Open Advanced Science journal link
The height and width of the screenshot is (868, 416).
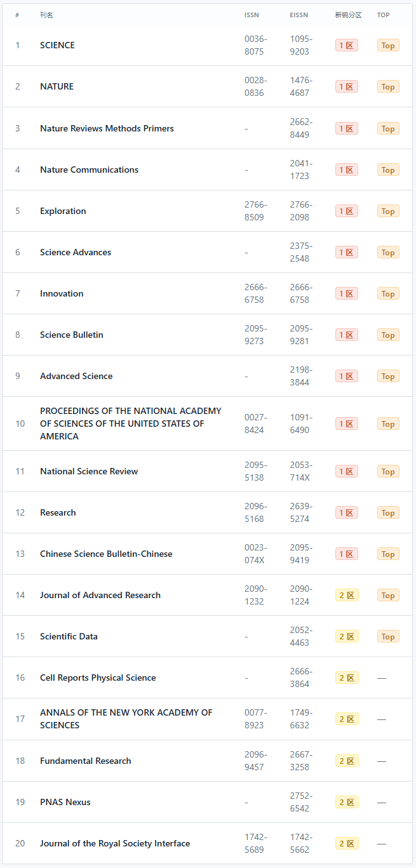(76, 376)
